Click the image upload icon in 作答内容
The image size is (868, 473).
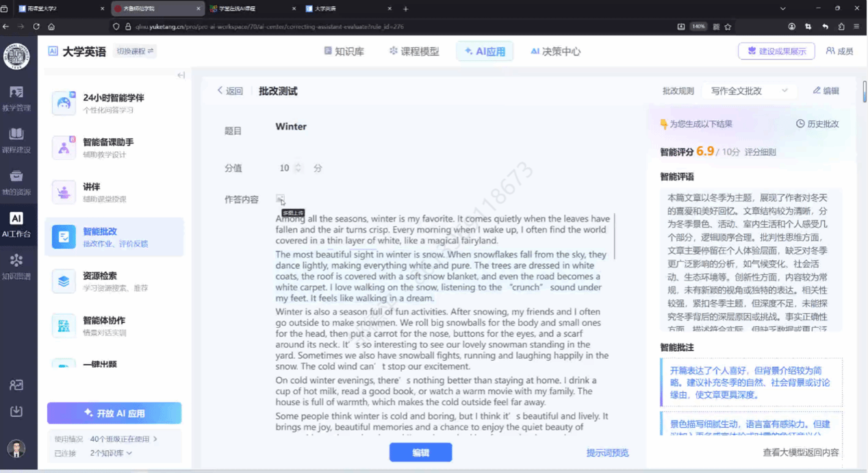coord(280,199)
